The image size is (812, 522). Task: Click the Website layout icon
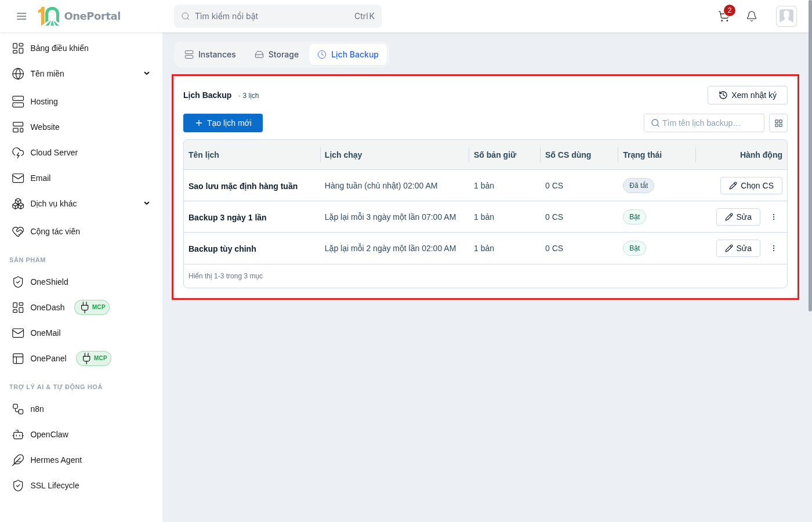click(x=18, y=127)
